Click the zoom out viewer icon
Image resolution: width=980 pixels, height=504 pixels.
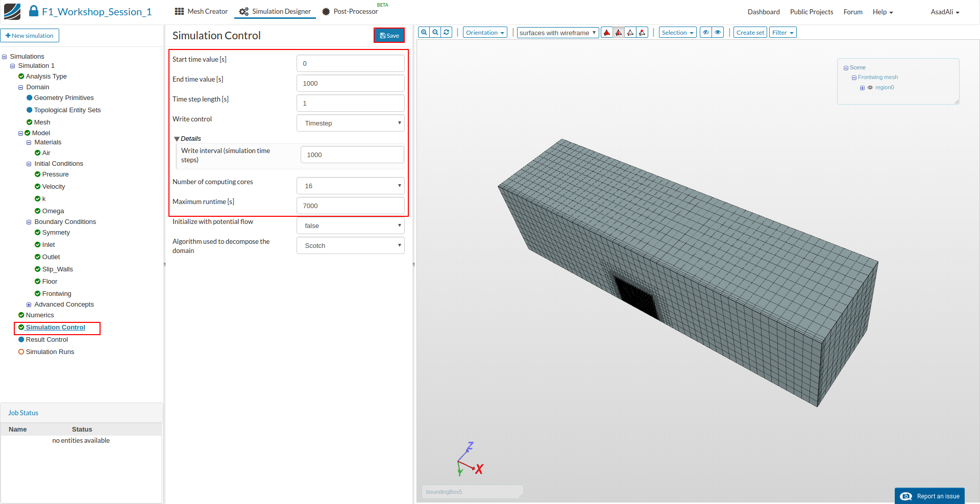coord(435,32)
